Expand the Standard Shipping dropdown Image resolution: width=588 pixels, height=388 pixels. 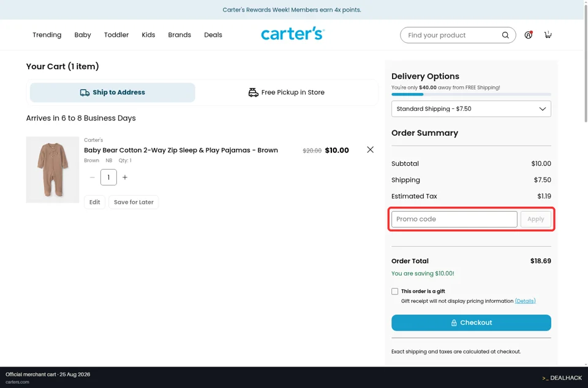point(471,109)
